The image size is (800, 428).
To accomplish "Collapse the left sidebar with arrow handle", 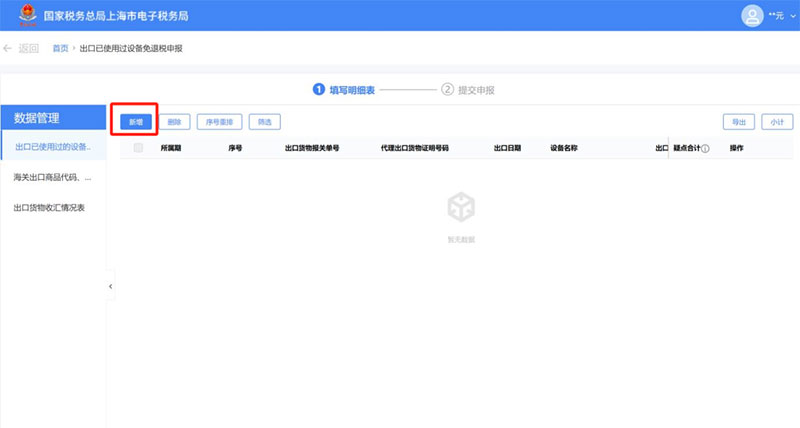I will 110,287.
